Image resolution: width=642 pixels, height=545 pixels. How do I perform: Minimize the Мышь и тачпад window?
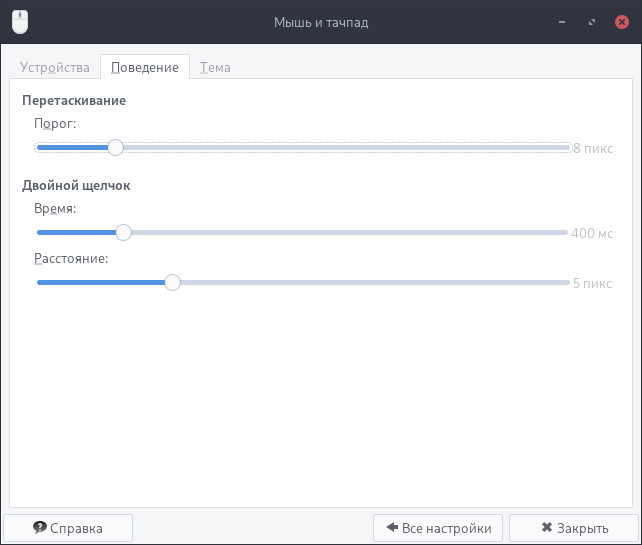(x=562, y=22)
